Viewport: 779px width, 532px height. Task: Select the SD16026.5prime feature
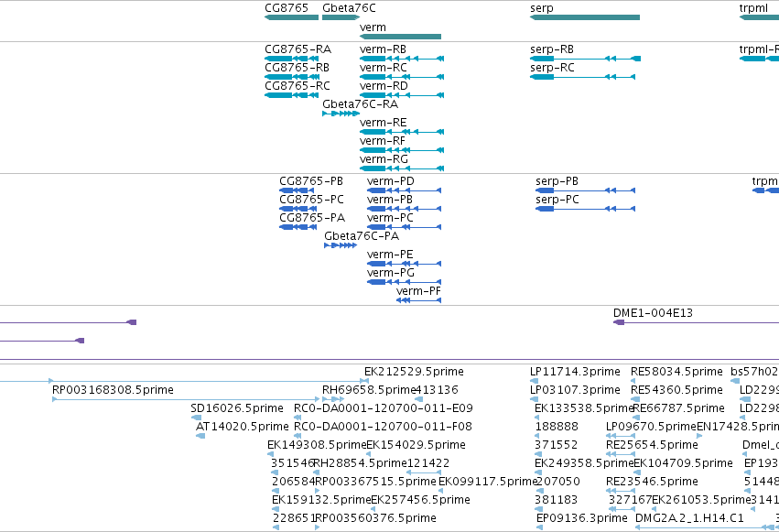[197, 418]
